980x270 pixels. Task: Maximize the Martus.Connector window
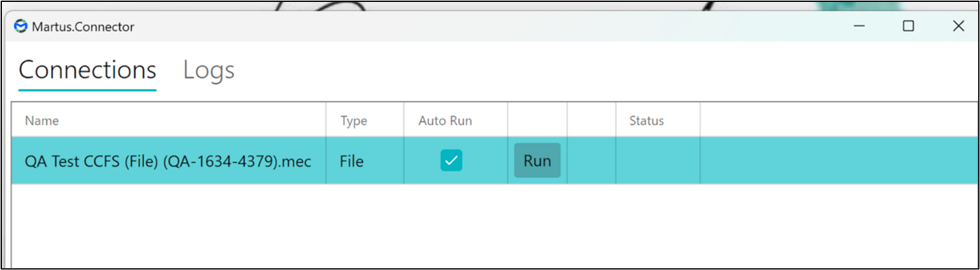(909, 26)
